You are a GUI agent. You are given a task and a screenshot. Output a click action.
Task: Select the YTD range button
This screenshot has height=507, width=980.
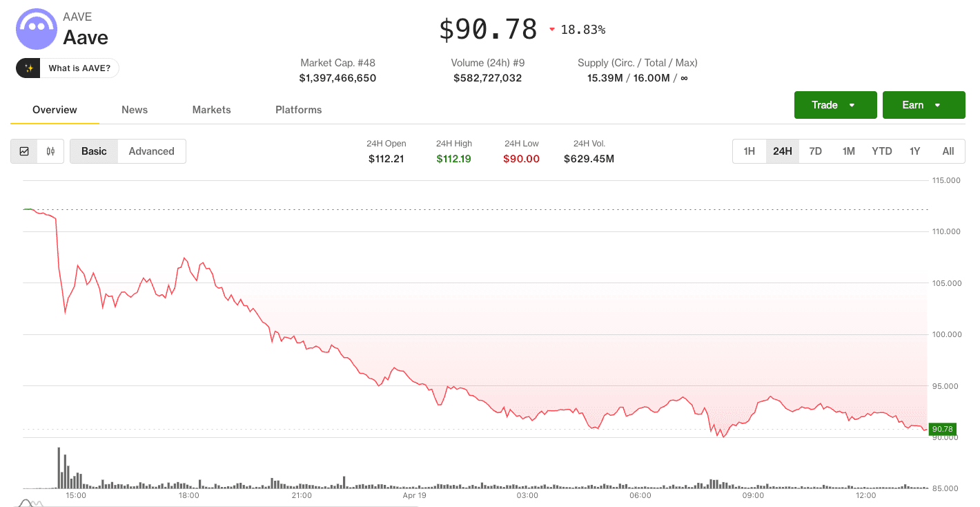pos(881,151)
